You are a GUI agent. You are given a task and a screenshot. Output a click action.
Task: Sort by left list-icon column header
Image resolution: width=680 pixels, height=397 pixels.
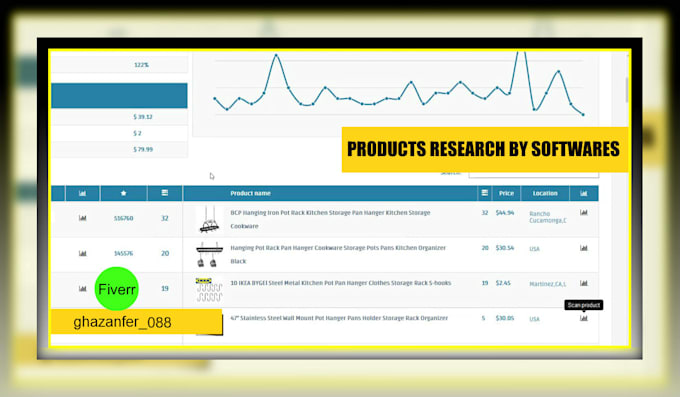pyautogui.click(x=165, y=193)
